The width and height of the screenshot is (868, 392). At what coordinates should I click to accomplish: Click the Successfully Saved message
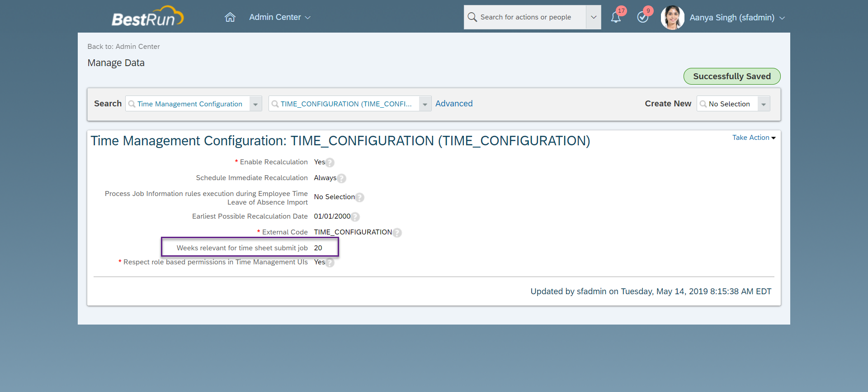pyautogui.click(x=732, y=76)
